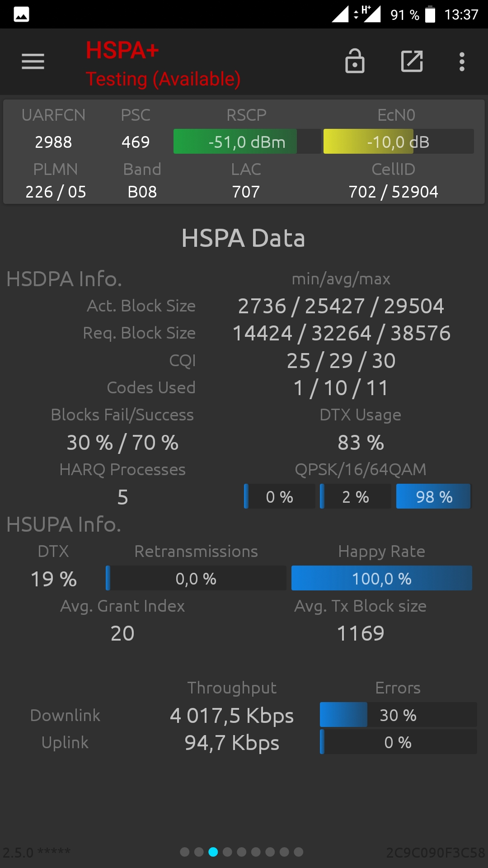
Task: Tap the EcN0 -10,0 dB quality bar
Action: pyautogui.click(x=398, y=142)
